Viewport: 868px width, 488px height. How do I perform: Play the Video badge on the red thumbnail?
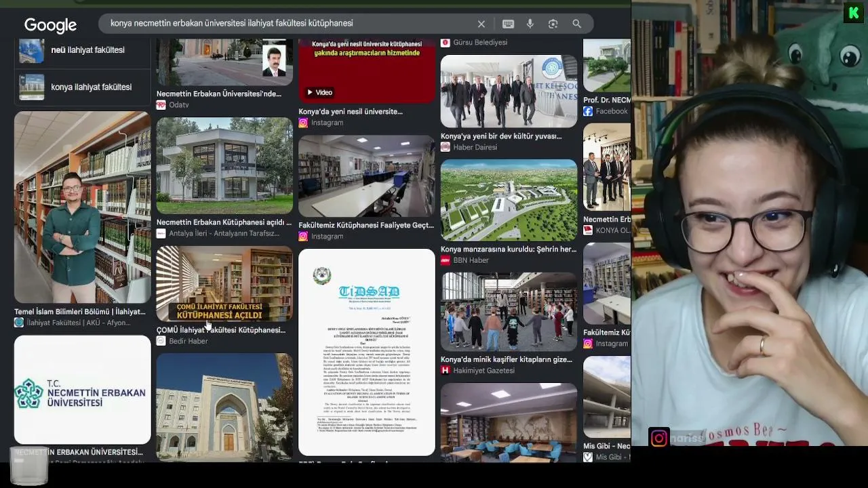coord(319,92)
